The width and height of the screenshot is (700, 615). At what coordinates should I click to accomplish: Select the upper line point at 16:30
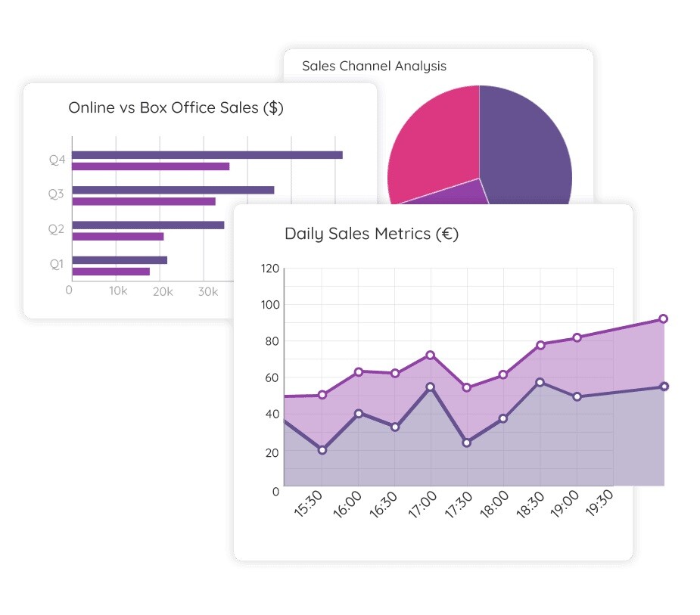point(395,374)
